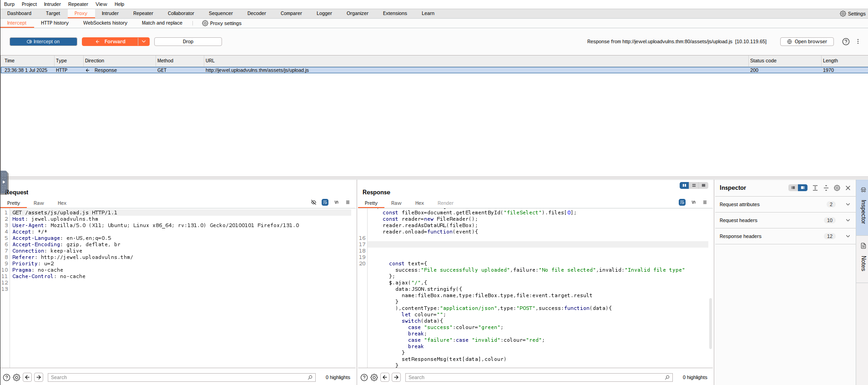Go to previous Response search match
This screenshot has height=385, width=868.
385,377
